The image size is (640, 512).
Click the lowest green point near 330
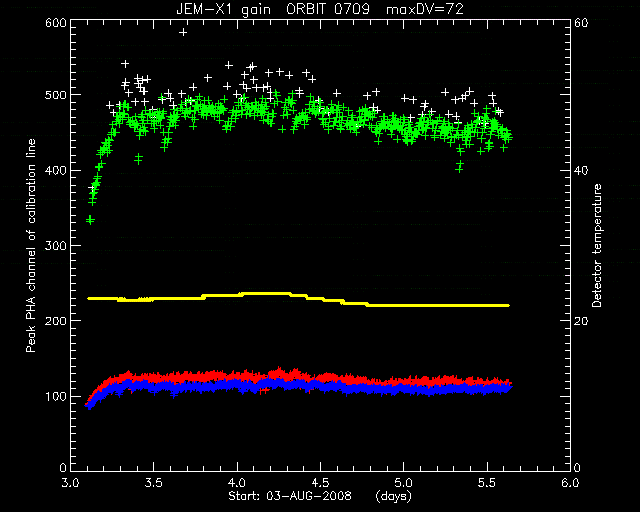[x=90, y=220]
